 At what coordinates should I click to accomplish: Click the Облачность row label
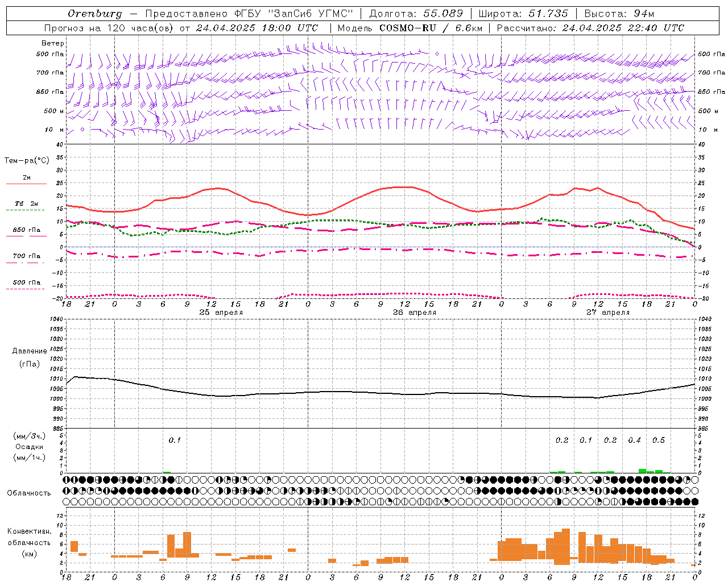coord(29,493)
